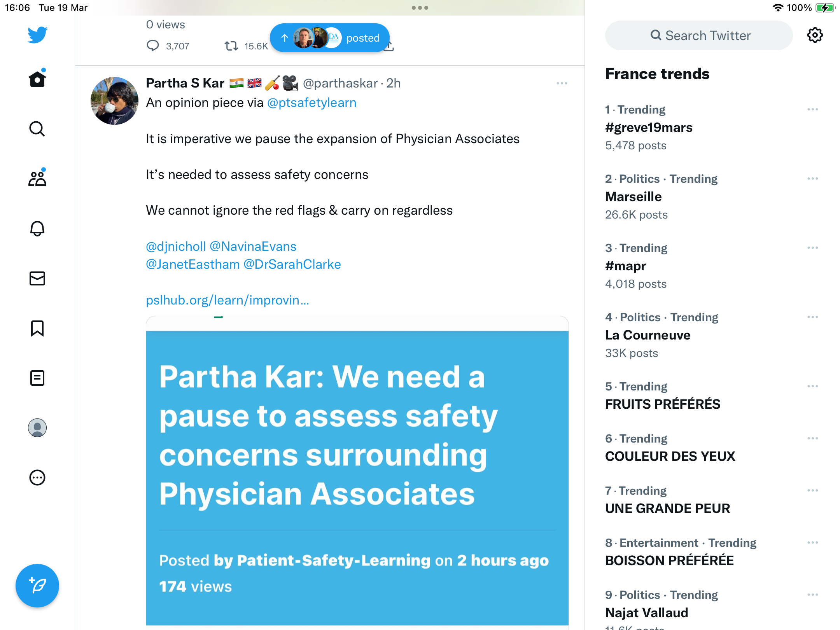Open the Partha Kar article preview card

357,472
